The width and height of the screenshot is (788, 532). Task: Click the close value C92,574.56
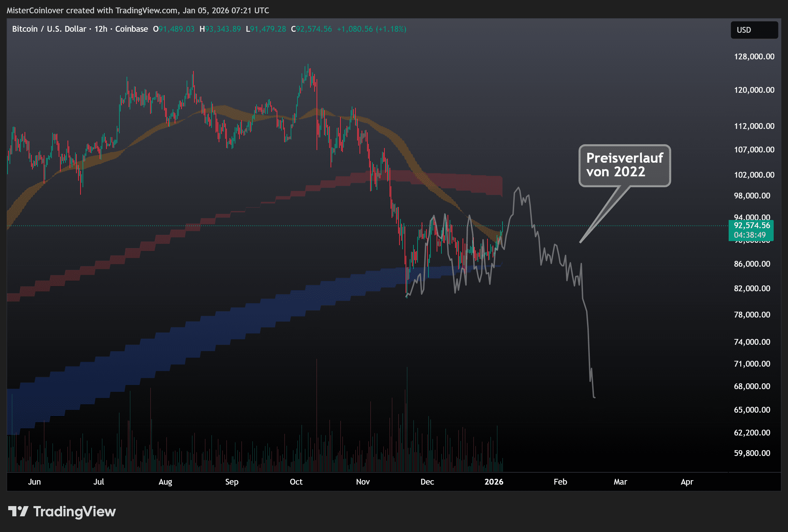point(311,29)
